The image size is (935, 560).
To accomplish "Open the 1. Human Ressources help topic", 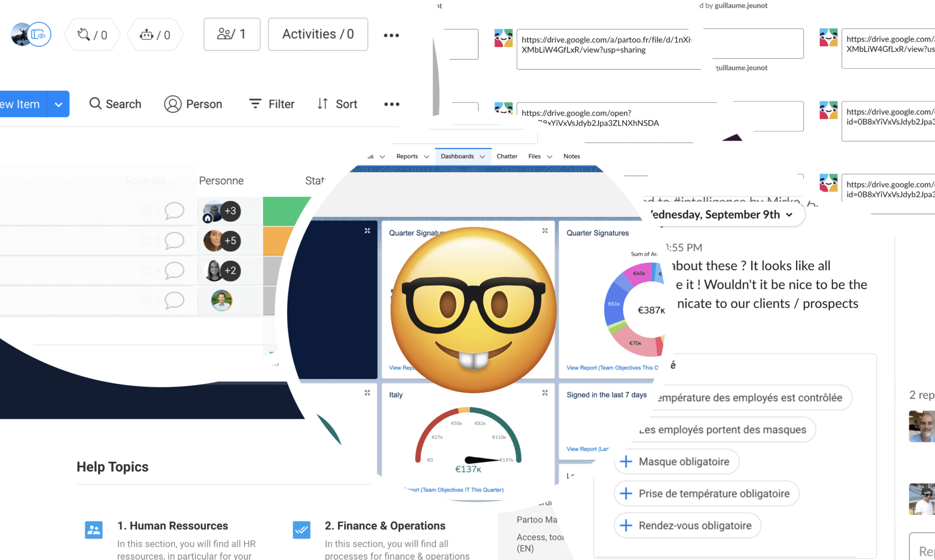I will coord(173,526).
